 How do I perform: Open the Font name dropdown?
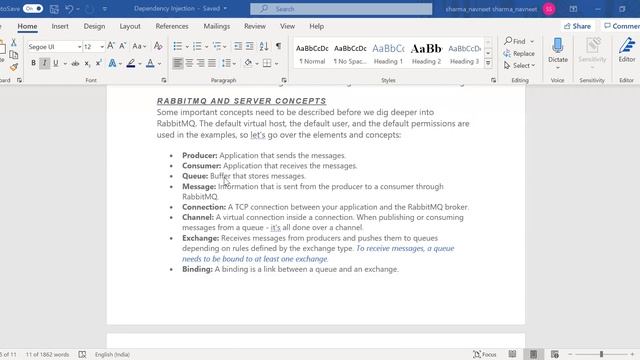point(79,47)
